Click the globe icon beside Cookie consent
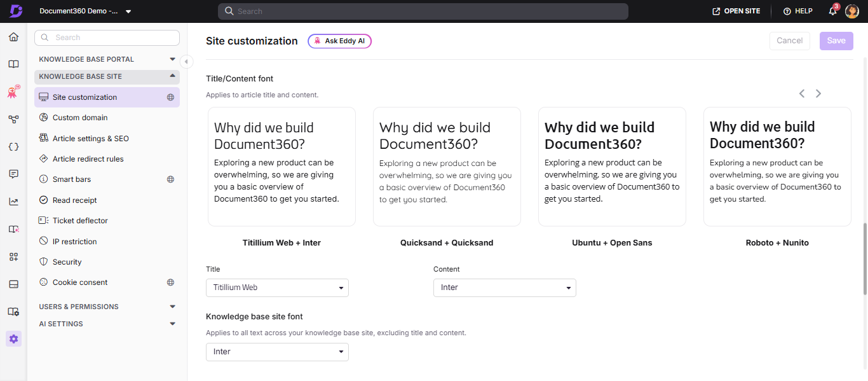868x381 pixels. (170, 282)
